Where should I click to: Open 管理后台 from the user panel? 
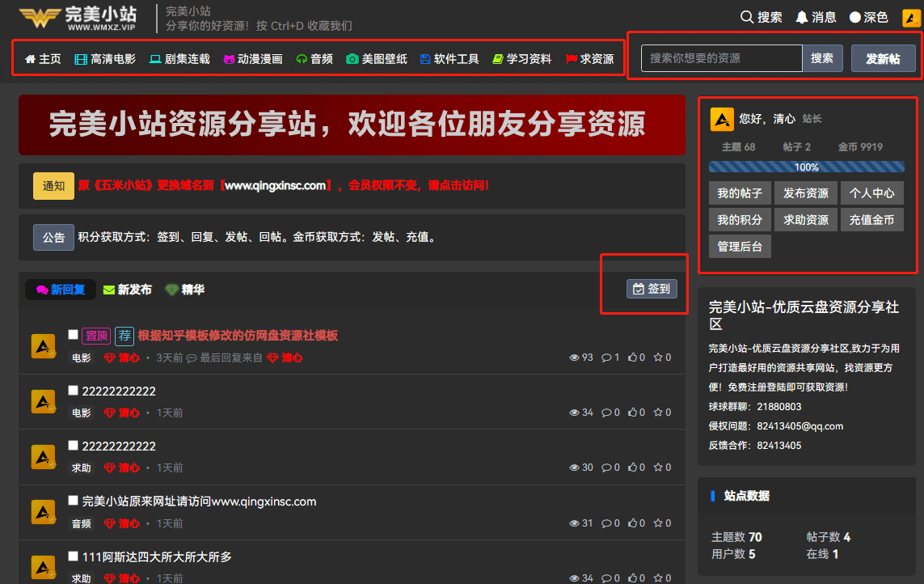click(740, 246)
